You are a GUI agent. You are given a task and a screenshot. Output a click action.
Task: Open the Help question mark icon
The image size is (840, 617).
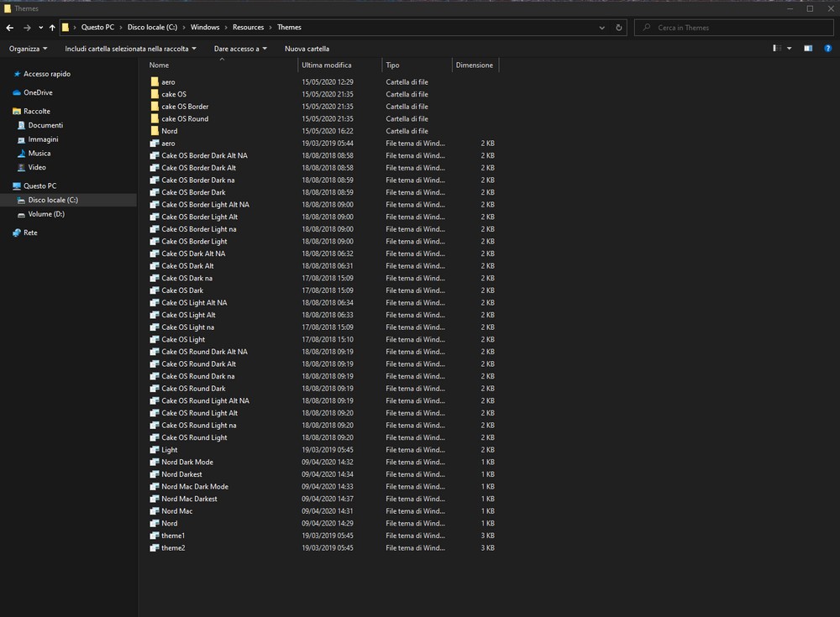tap(829, 49)
